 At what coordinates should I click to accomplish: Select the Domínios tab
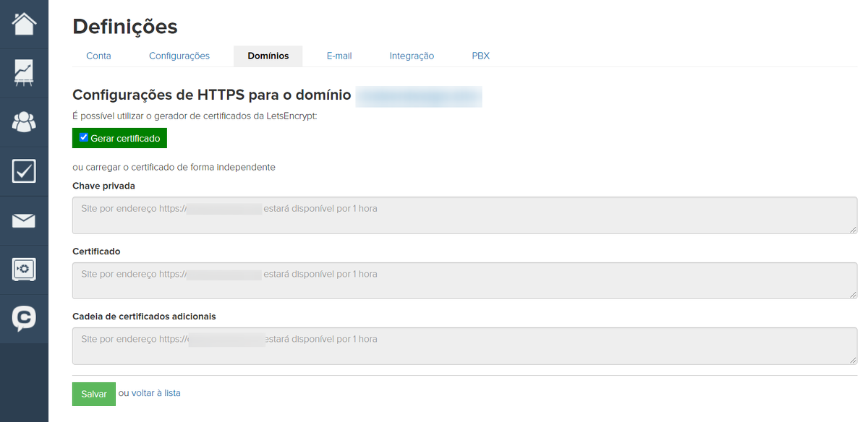click(x=268, y=56)
